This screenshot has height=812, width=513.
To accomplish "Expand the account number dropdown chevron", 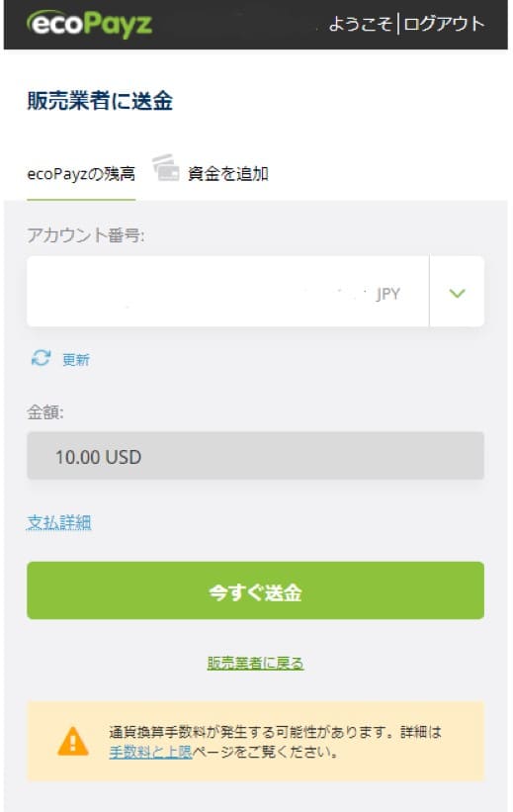I will pos(457,293).
